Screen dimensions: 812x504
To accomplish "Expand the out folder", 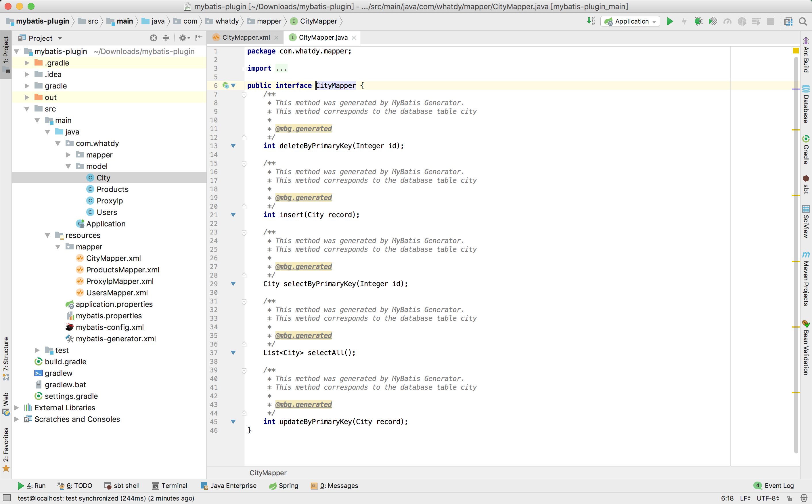I will click(27, 98).
